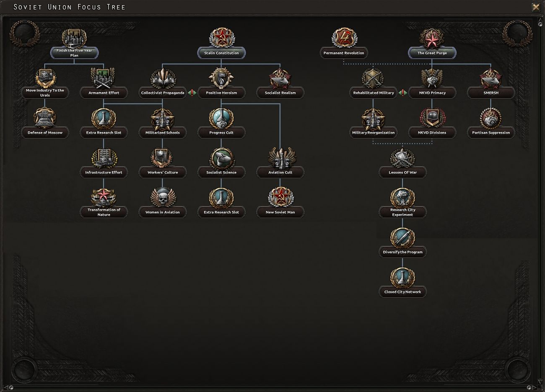This screenshot has width=545, height=392.
Task: Toggle the mutual exclusivity arrows between Collectivist Propaganda and Positive Heroism
Action: [192, 93]
